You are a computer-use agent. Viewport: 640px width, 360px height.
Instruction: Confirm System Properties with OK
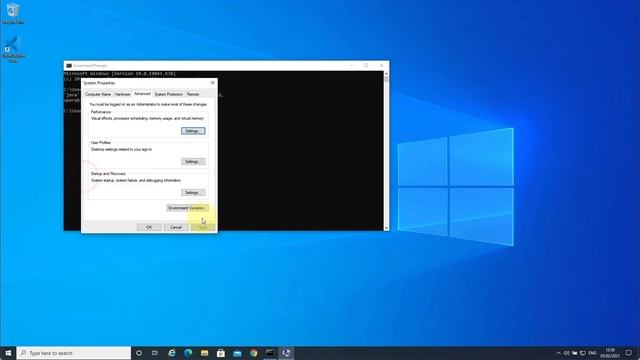point(149,227)
